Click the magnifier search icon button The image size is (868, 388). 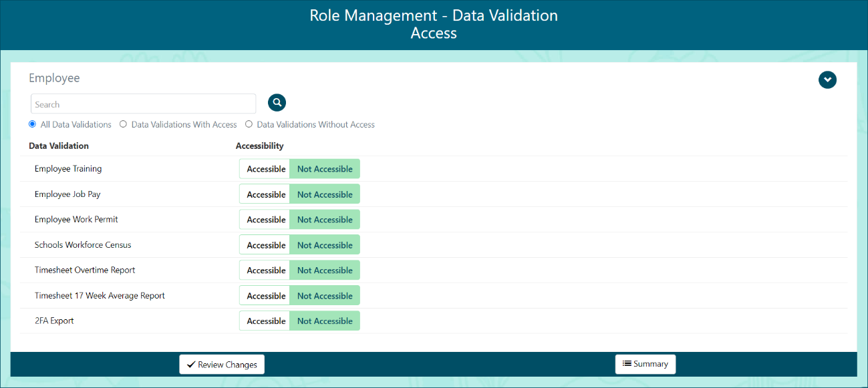point(277,103)
